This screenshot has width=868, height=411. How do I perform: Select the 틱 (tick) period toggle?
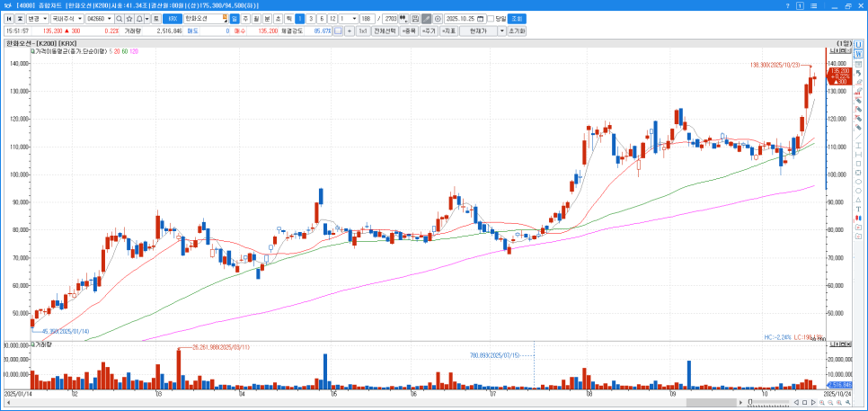point(288,18)
